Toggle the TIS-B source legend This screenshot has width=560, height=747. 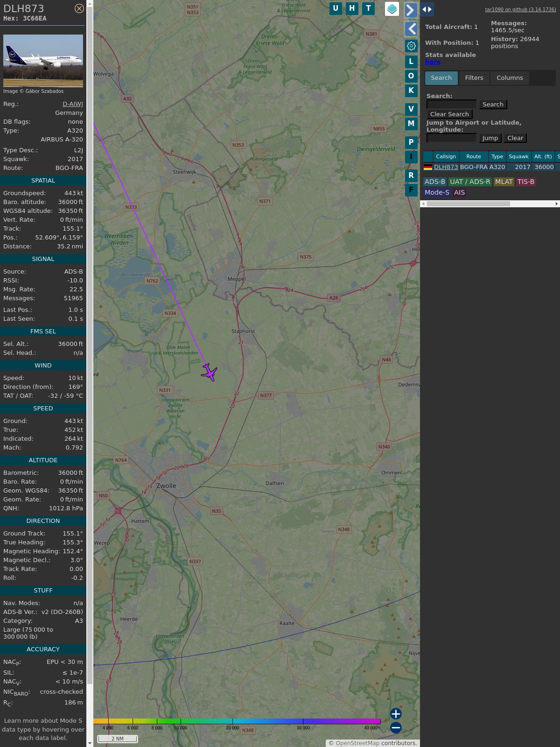526,182
